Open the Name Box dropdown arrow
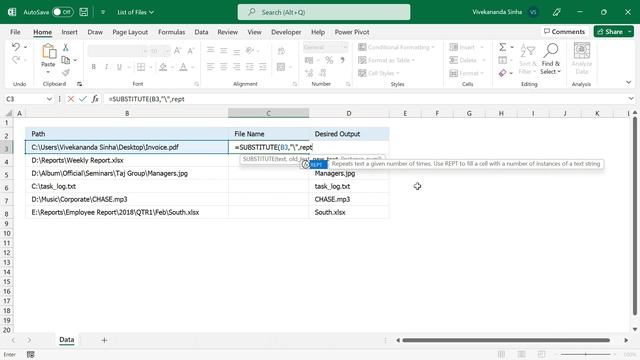This screenshot has height=360, width=640. pos(49,99)
